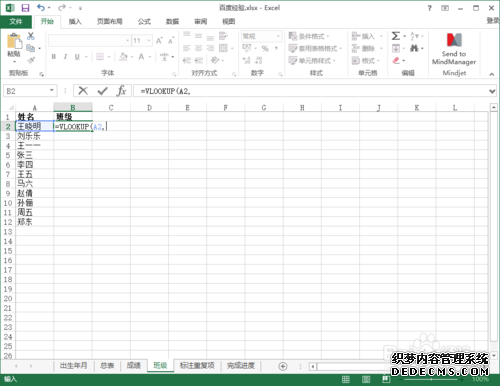Collapse the ribbon with the chevron

pos(492,74)
